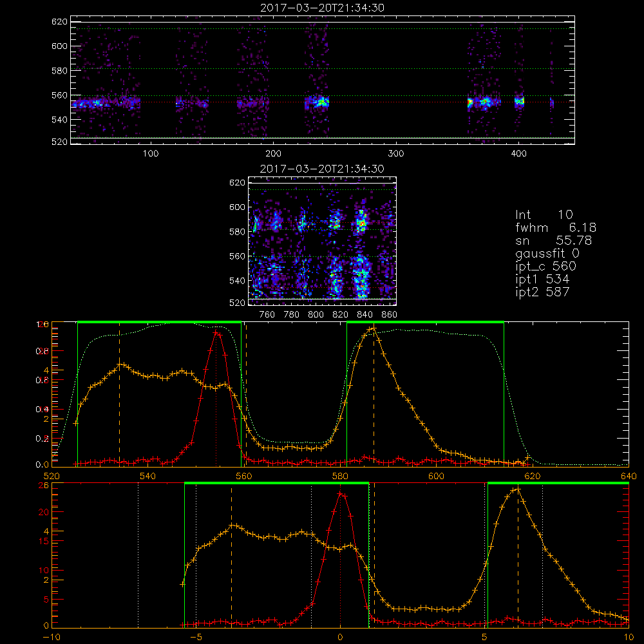Click red y-axis label 20 on bottom plot
644x644 pixels.
tap(43, 512)
